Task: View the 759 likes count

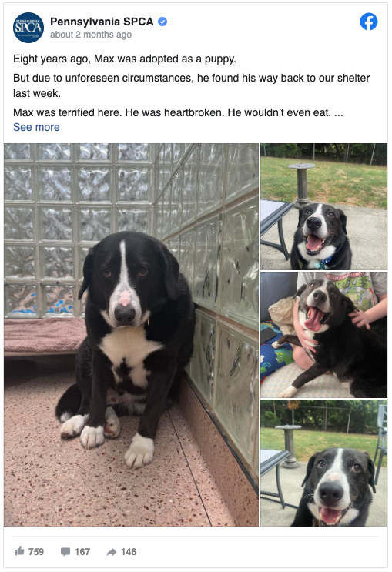Action: pyautogui.click(x=36, y=551)
